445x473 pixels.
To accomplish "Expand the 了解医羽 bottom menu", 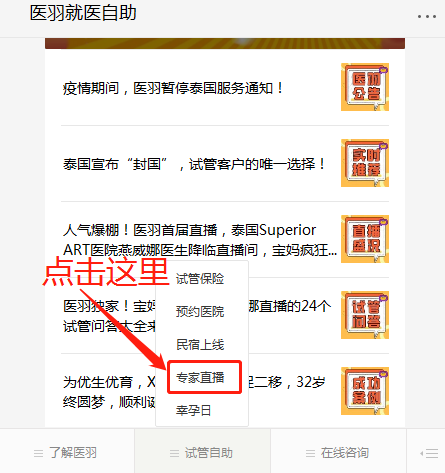I will [x=67, y=453].
